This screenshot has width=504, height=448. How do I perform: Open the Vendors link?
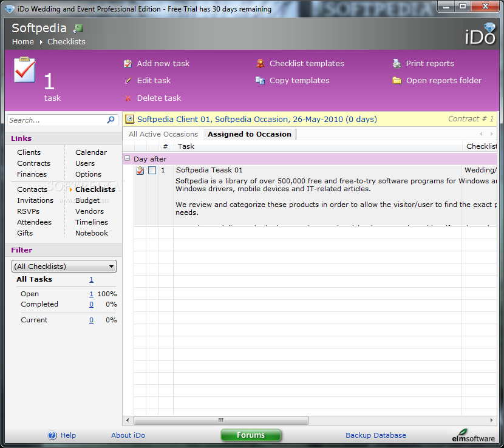(x=89, y=211)
